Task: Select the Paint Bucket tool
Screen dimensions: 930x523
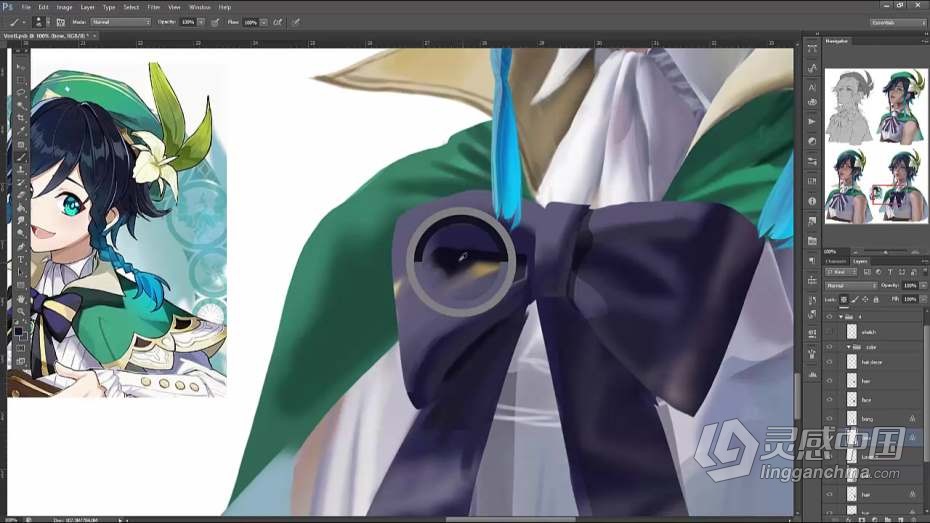Action: click(21, 209)
